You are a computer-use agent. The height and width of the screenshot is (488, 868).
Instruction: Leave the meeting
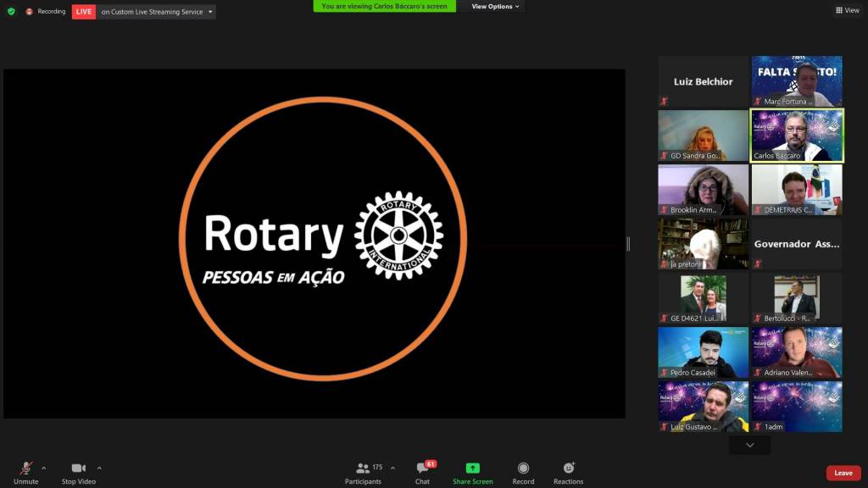(x=843, y=473)
